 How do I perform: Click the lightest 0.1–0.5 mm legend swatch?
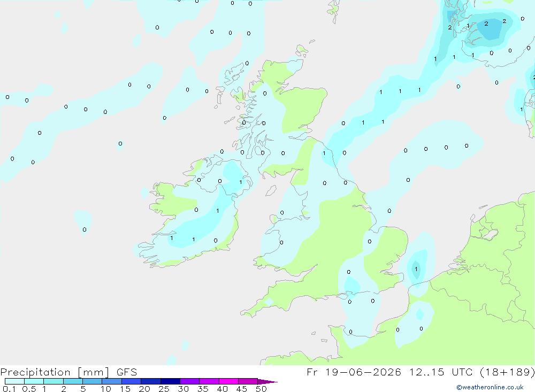pyautogui.click(x=14, y=381)
